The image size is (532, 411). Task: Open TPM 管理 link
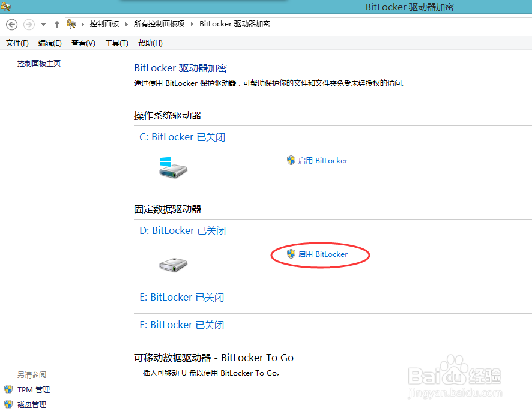(34, 389)
